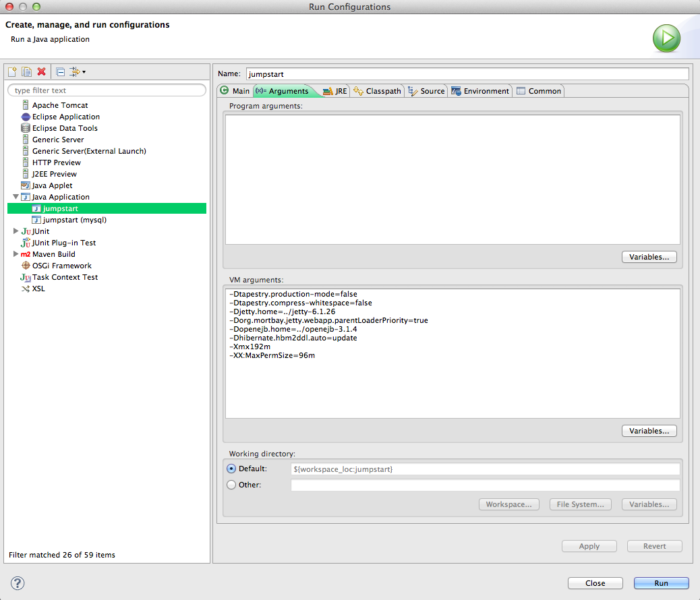Click the HTTP Preview icon
Viewport: 700px width, 600px height.
[x=26, y=162]
